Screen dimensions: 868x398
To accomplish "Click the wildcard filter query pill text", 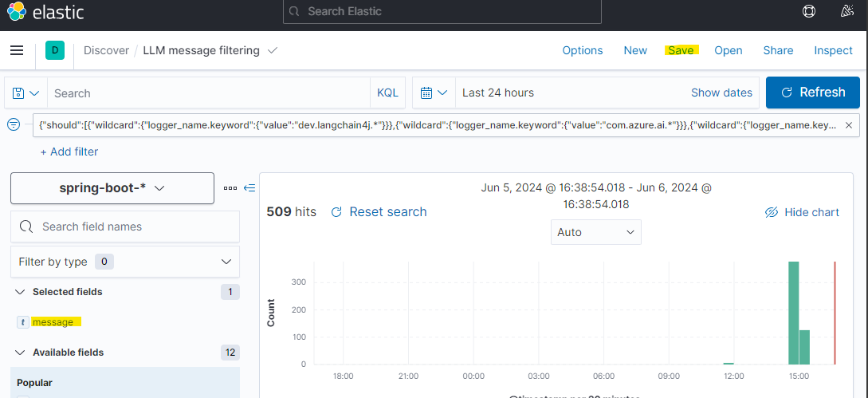I will pyautogui.click(x=438, y=126).
